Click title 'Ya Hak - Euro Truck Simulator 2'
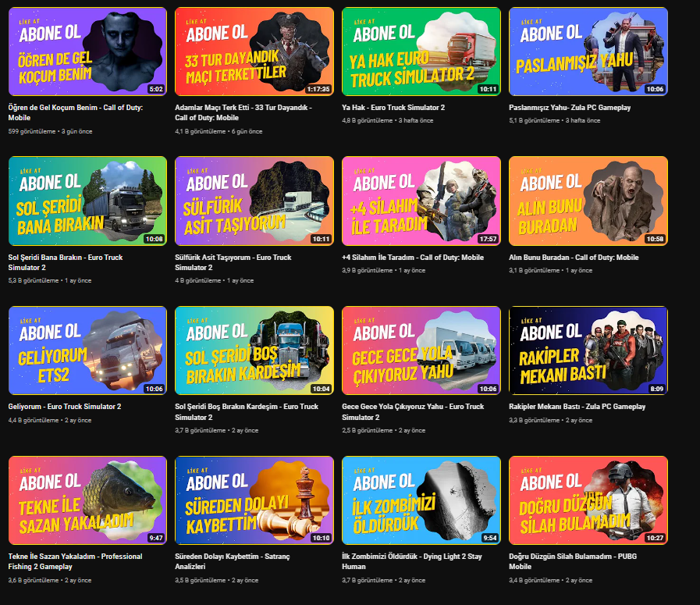 pos(393,108)
